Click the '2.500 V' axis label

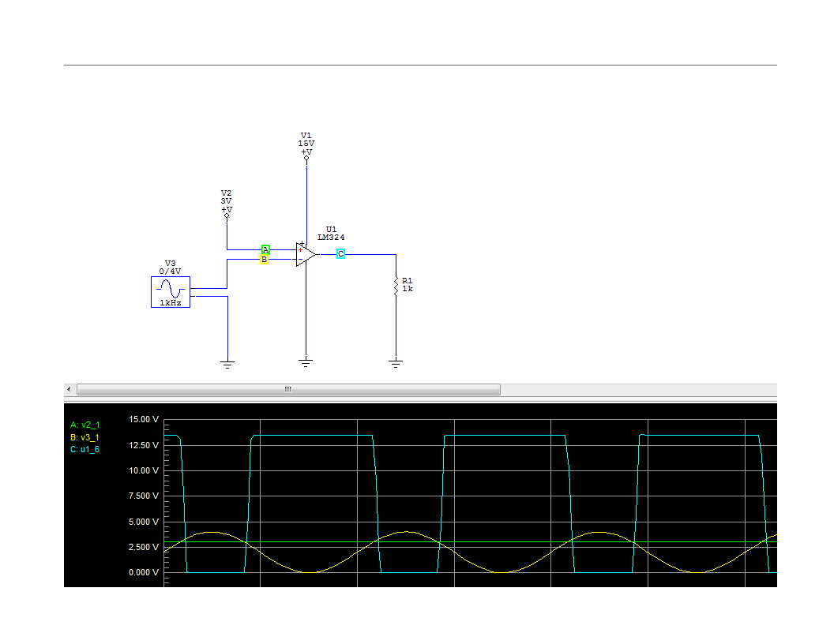tap(144, 547)
